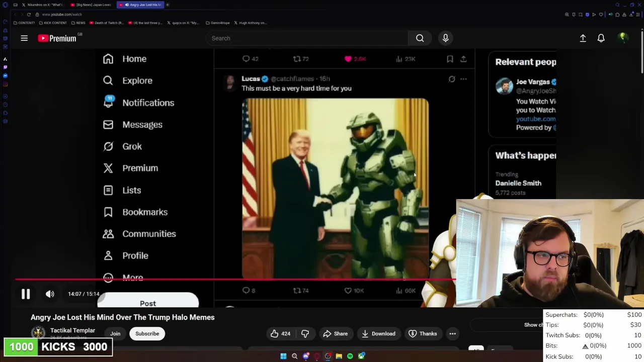Expand the Show chat panel
Viewport: 644px width, 362px height.
click(x=533, y=325)
